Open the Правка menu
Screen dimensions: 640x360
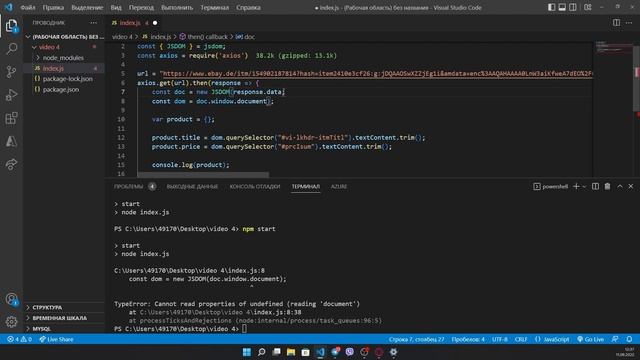pos(53,7)
